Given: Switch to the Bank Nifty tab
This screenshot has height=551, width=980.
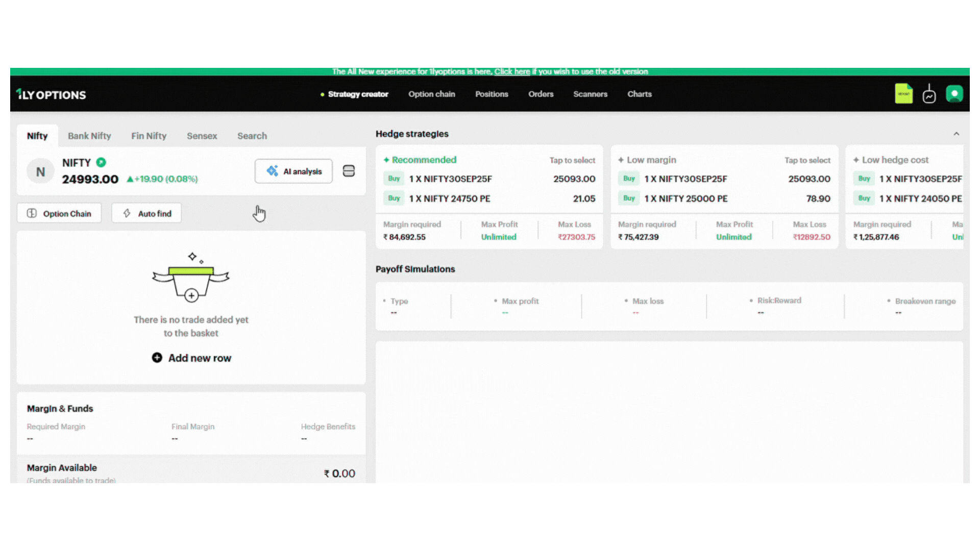Looking at the screenshot, I should click(x=89, y=136).
